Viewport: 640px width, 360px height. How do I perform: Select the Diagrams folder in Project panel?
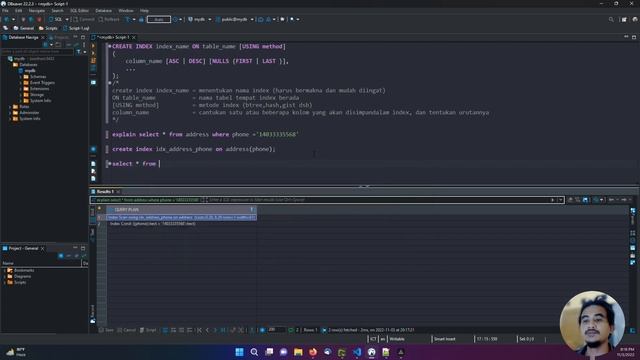point(19,276)
